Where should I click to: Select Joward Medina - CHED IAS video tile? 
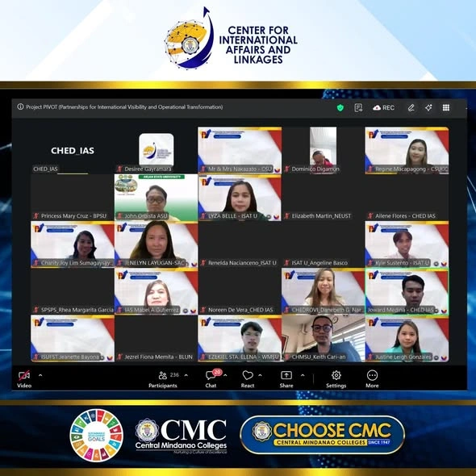[x=407, y=291]
